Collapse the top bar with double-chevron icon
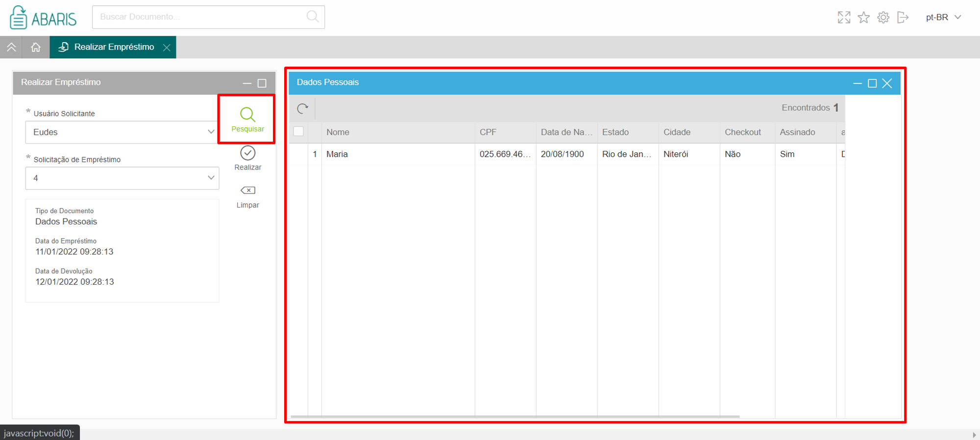The image size is (980, 440). click(11, 47)
